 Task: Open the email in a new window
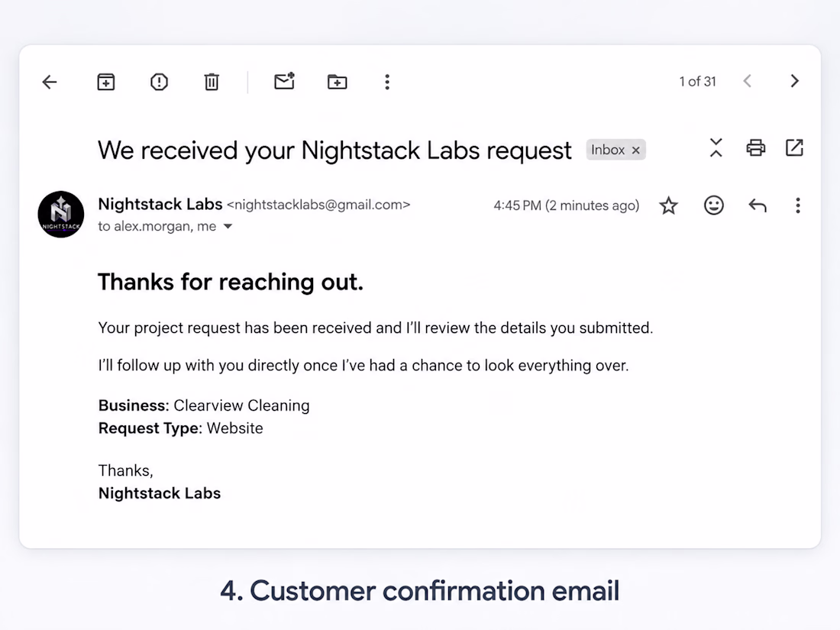[x=794, y=148]
